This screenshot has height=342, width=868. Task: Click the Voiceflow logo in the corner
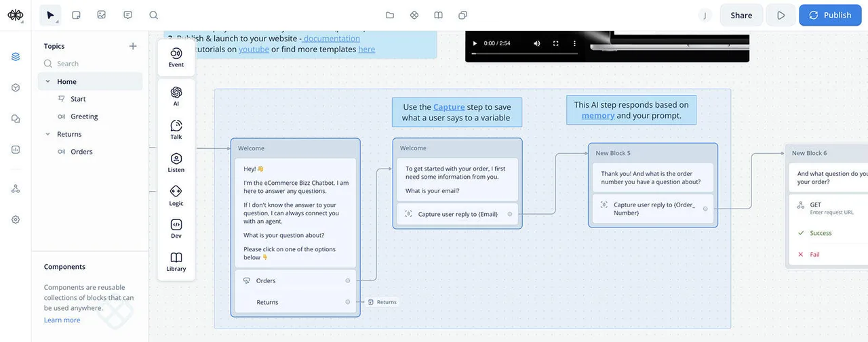point(15,15)
